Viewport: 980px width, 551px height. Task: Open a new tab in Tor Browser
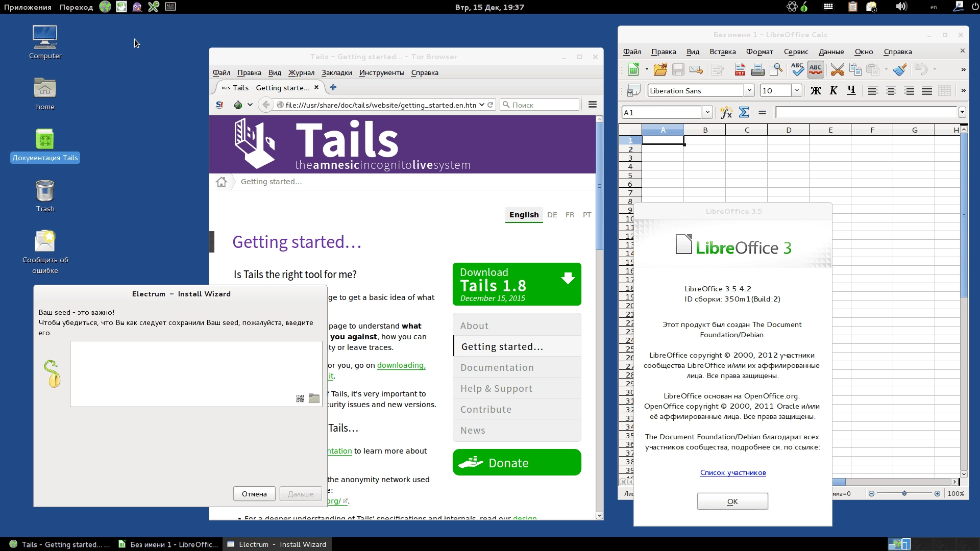pyautogui.click(x=333, y=88)
